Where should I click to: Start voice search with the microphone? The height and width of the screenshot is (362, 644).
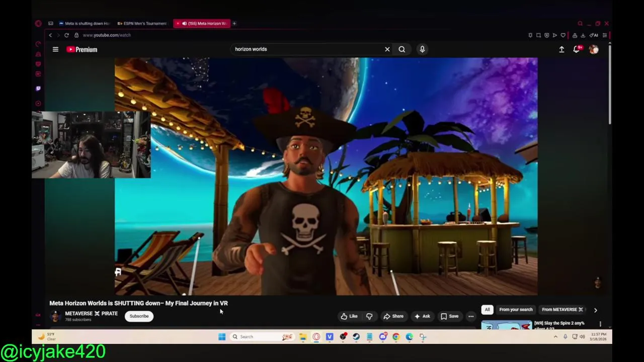pyautogui.click(x=422, y=49)
